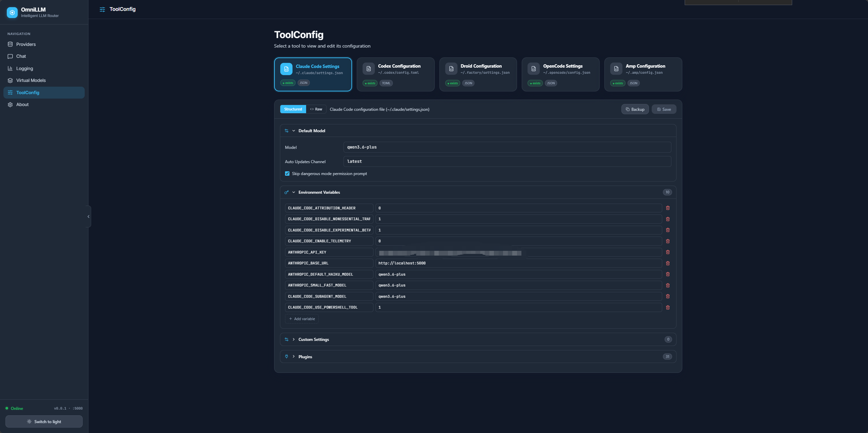Click the Virtual Models layers icon

10,80
